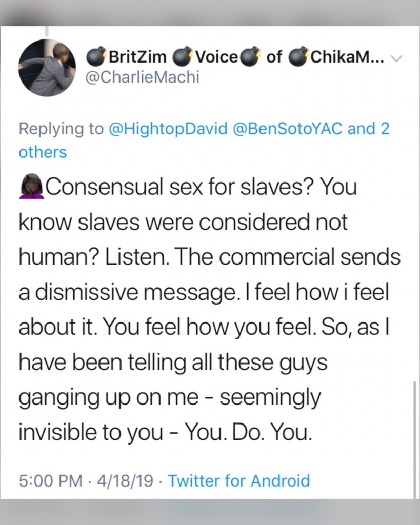Screen dimensions: 420x525
Task: Click the 4/18/19 tweet date
Action: click(125, 481)
